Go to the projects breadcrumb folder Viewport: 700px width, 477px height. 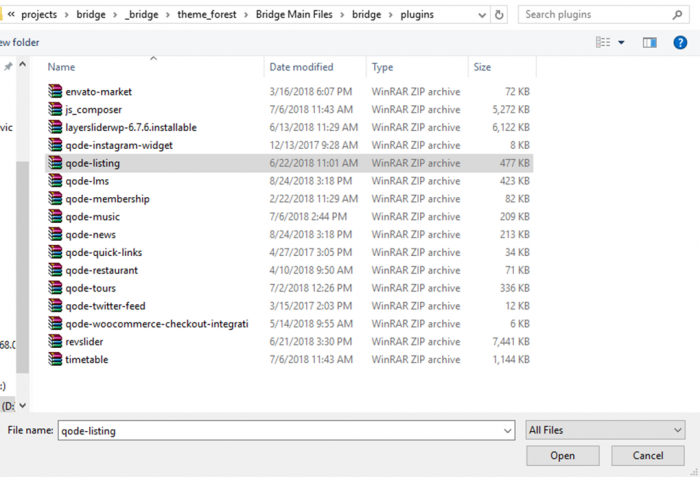click(39, 15)
